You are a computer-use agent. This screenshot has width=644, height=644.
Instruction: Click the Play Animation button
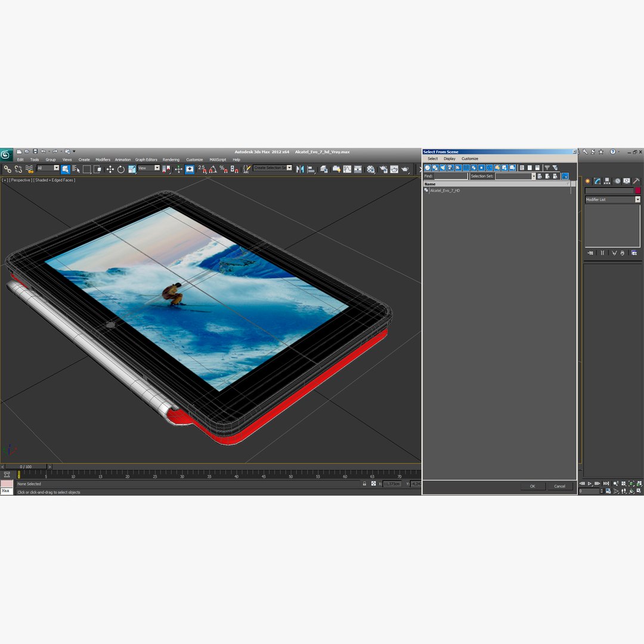[x=590, y=484]
